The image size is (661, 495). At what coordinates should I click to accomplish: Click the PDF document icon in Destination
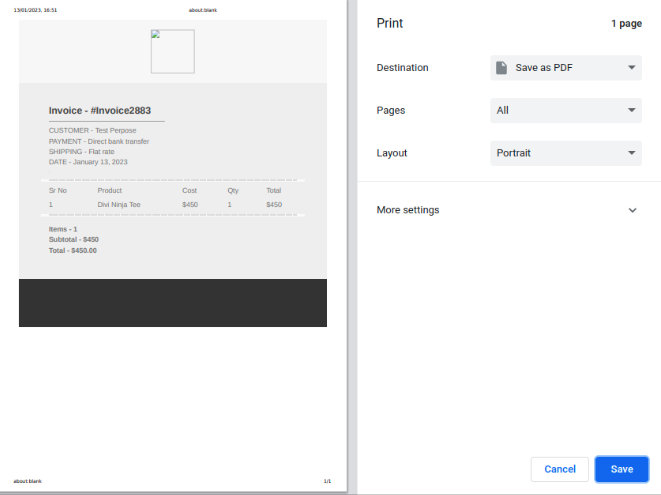pyautogui.click(x=502, y=68)
